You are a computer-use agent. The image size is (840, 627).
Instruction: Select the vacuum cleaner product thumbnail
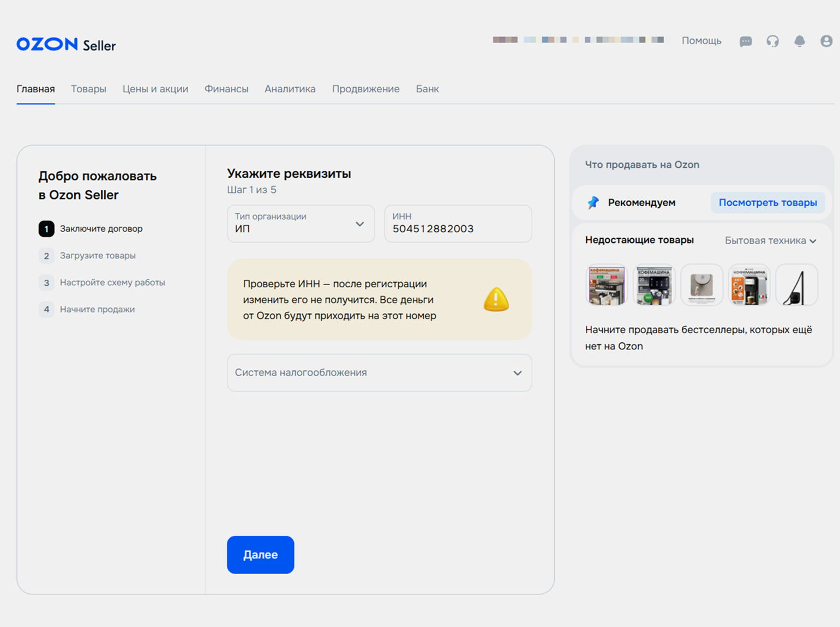pyautogui.click(x=796, y=285)
